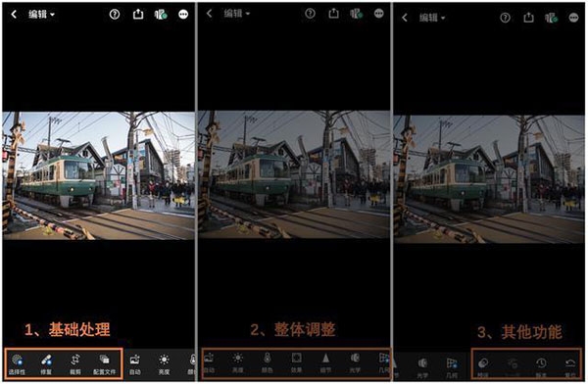588x384 pixels.
Task: Choose the 裁剪 crop tool
Action: point(75,364)
